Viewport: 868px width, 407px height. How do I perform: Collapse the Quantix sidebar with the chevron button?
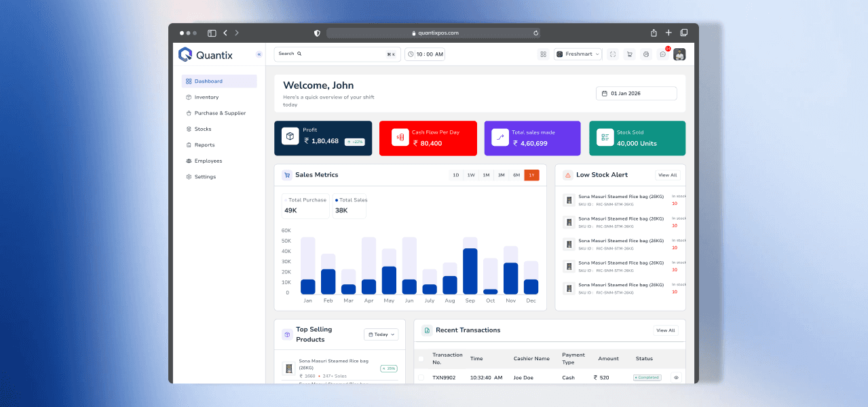pyautogui.click(x=259, y=54)
